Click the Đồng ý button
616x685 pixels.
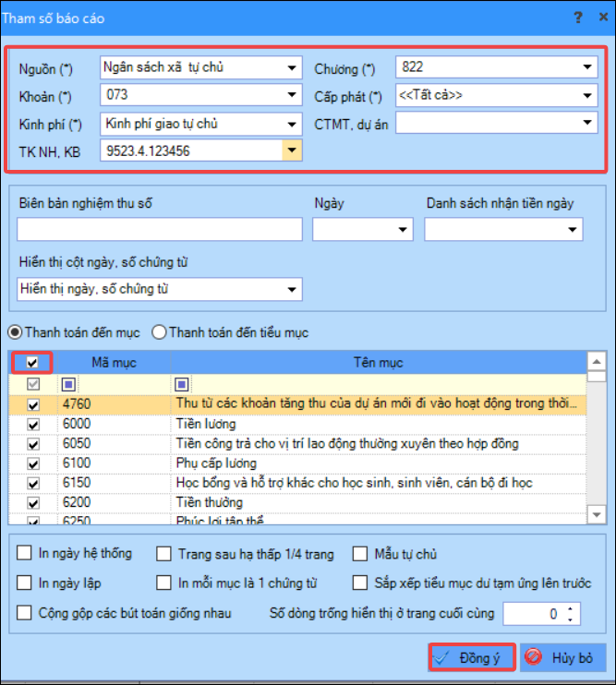pyautogui.click(x=472, y=657)
